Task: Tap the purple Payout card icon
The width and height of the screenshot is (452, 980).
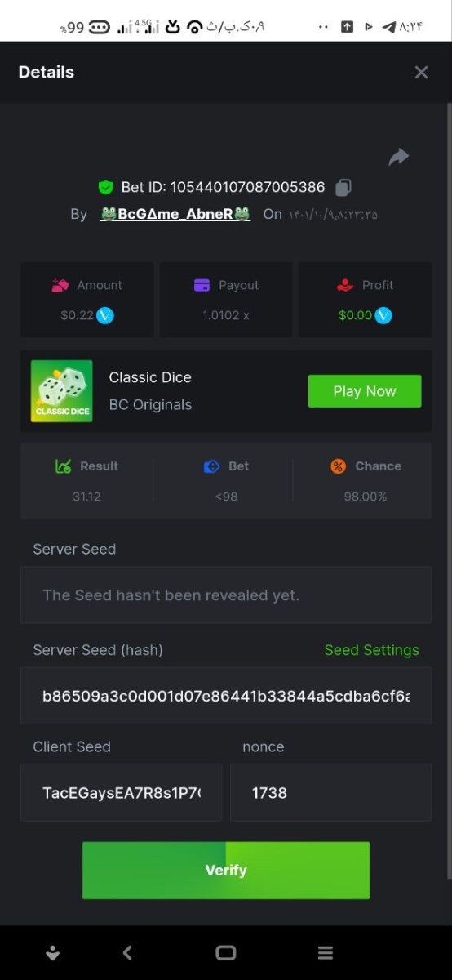Action: pos(202,285)
